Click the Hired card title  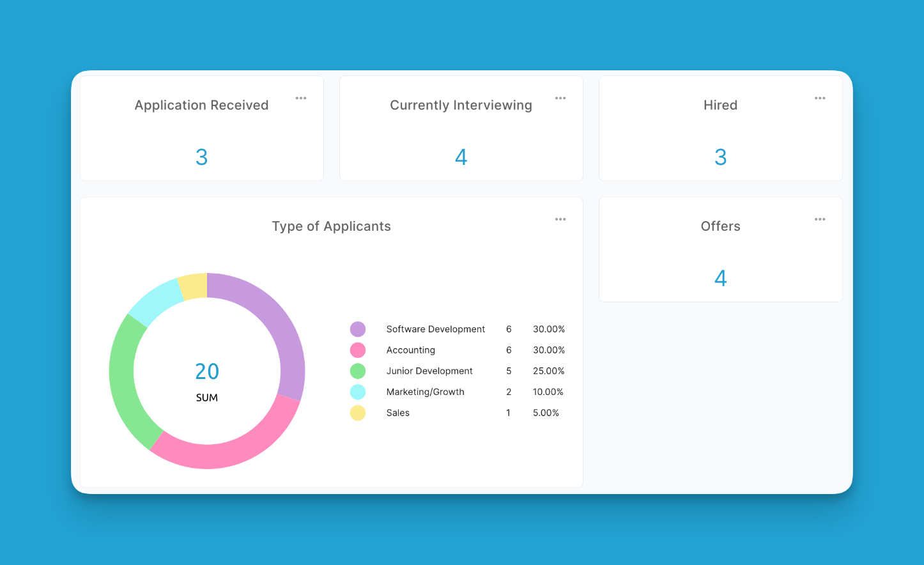coord(720,105)
